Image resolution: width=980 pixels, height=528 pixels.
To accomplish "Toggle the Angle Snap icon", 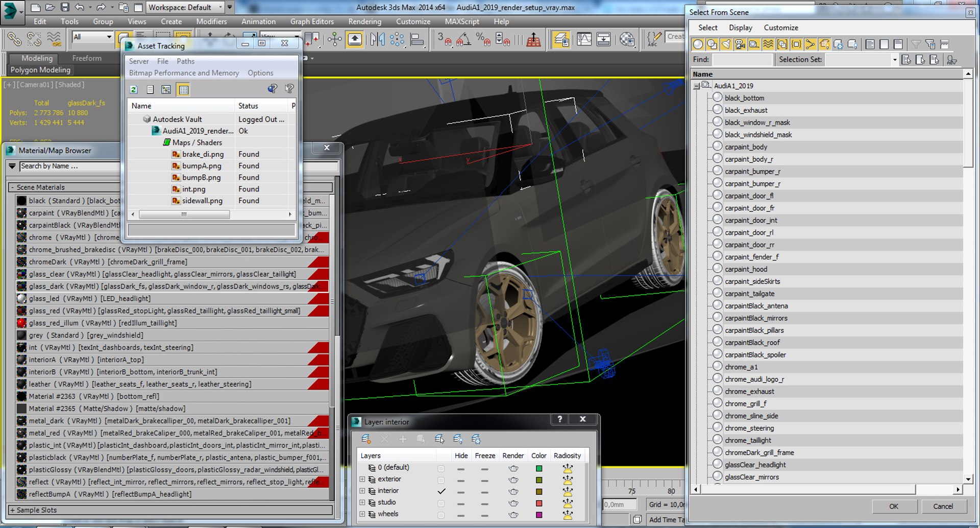I will [x=463, y=39].
